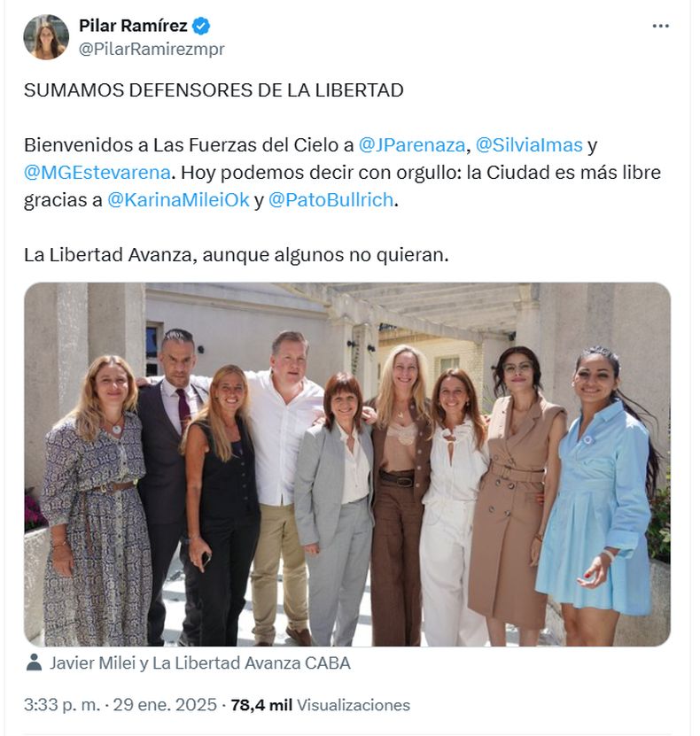Open the @MGEstevarena mention
The image size is (700, 736).
point(97,173)
